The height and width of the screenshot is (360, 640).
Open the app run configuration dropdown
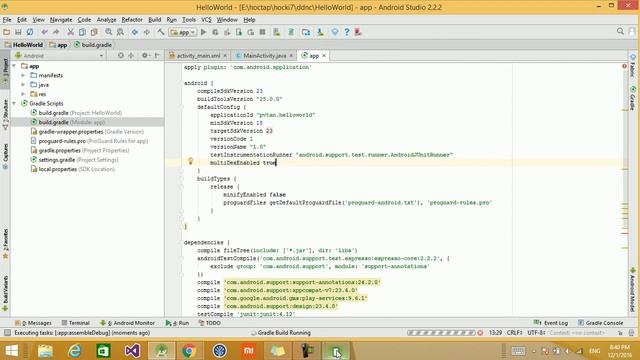pos(183,32)
